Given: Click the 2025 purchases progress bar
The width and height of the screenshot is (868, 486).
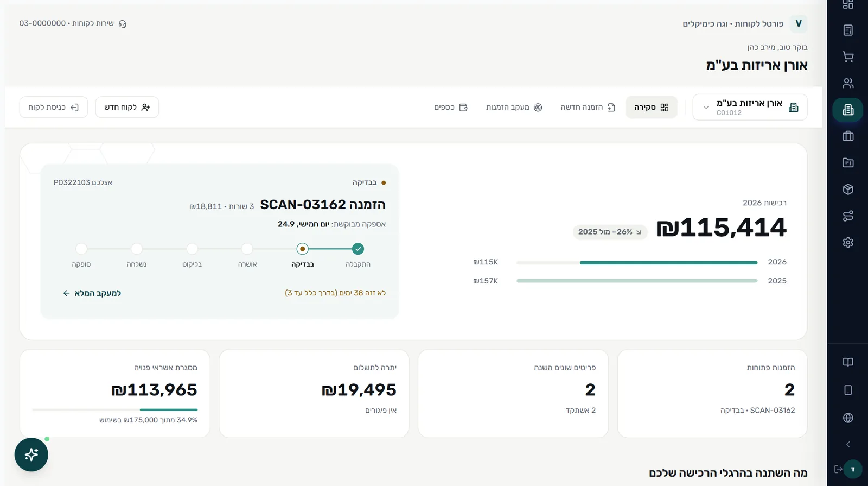Looking at the screenshot, I should [x=637, y=281].
